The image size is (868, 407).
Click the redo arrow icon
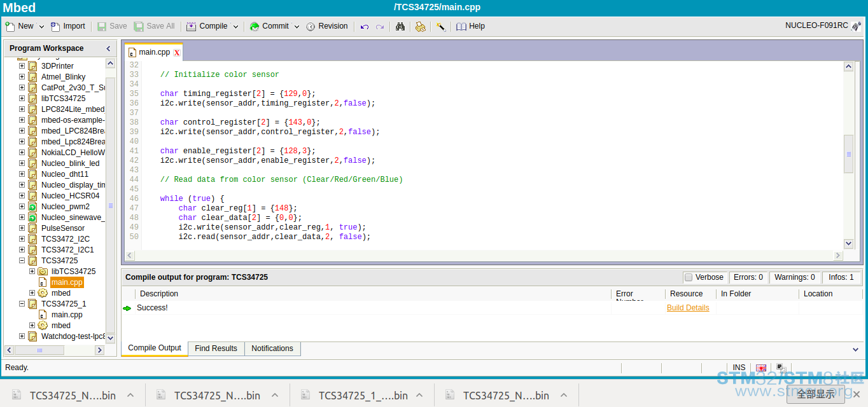click(380, 27)
